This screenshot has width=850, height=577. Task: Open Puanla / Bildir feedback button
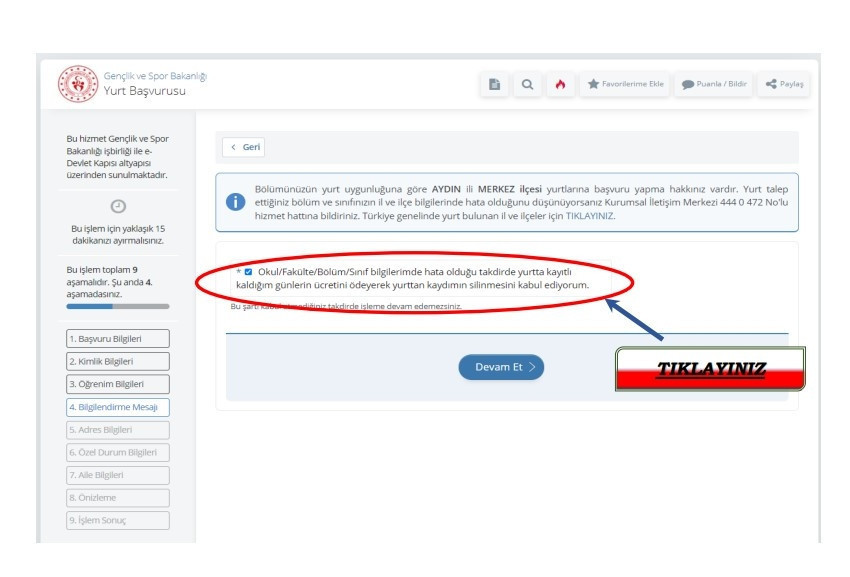tap(713, 84)
